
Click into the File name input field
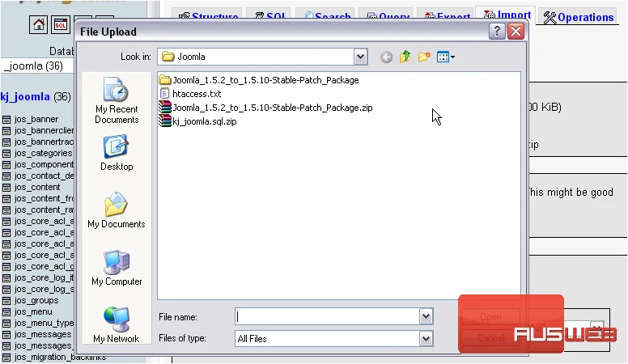pyautogui.click(x=327, y=317)
